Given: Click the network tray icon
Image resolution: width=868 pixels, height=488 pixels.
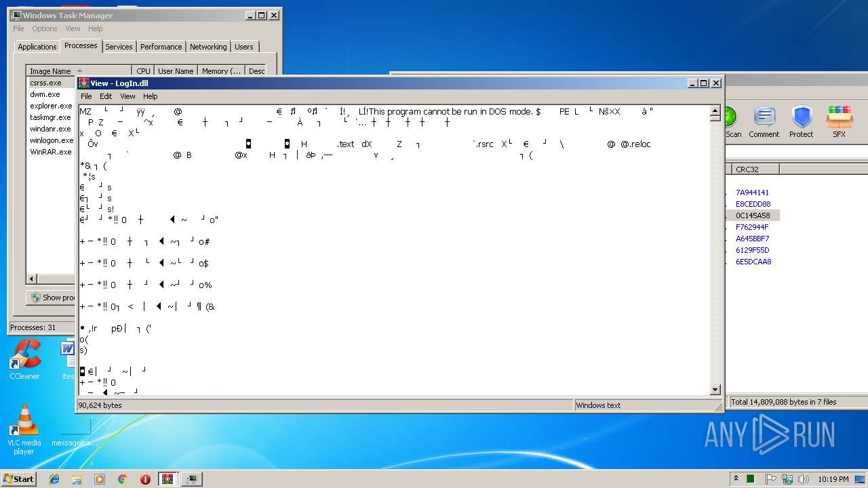Looking at the screenshot, I should 787,479.
